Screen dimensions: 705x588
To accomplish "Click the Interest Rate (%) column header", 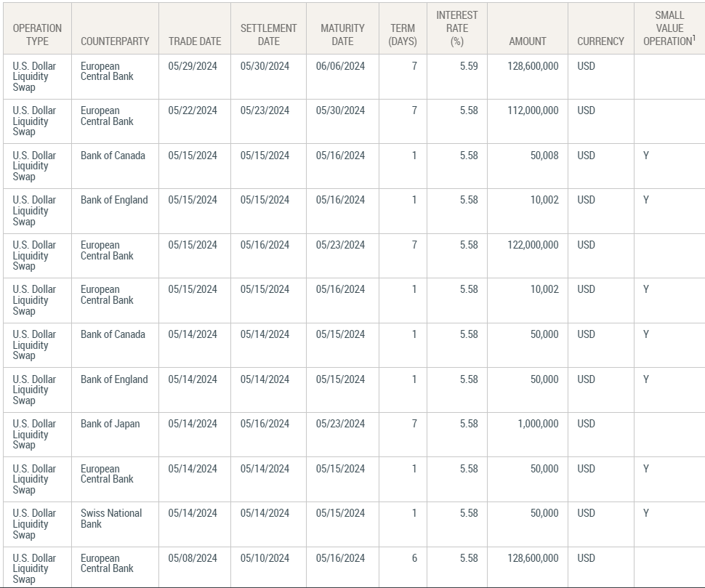I will (456, 28).
